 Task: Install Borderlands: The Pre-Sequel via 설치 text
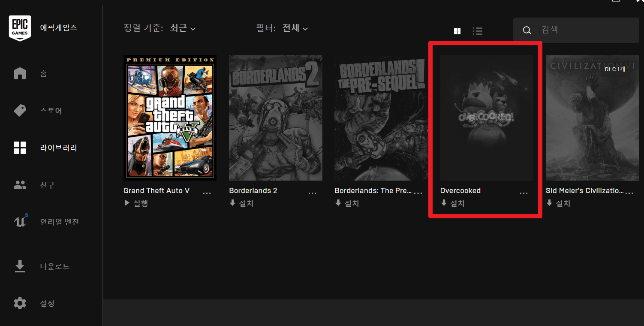coord(352,203)
